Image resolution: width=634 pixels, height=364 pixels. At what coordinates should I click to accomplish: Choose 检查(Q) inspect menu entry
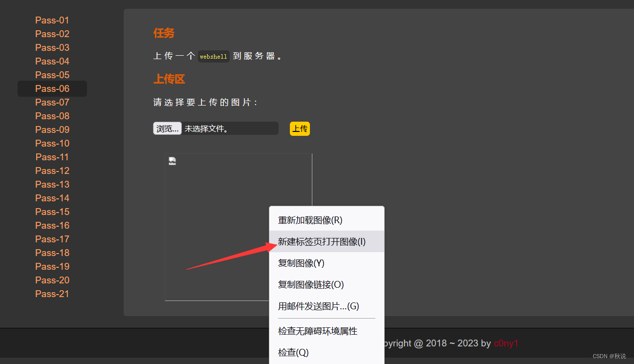pyautogui.click(x=327, y=352)
